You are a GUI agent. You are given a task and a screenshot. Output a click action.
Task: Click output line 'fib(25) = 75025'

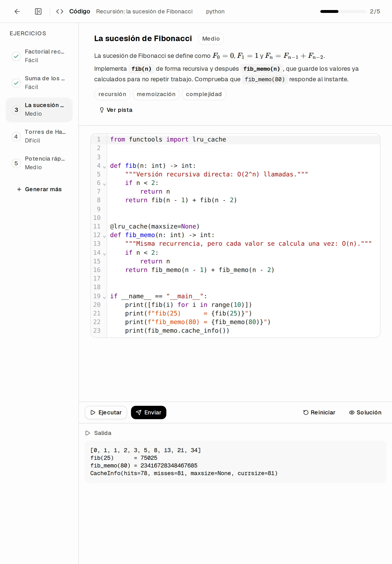[x=124, y=458]
